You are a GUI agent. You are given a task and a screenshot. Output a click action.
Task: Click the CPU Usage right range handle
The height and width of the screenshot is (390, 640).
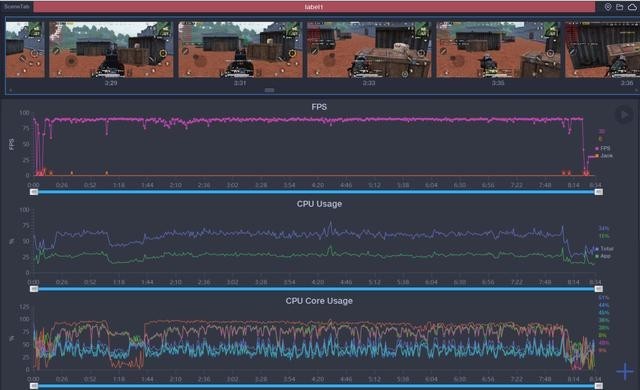[x=598, y=289]
